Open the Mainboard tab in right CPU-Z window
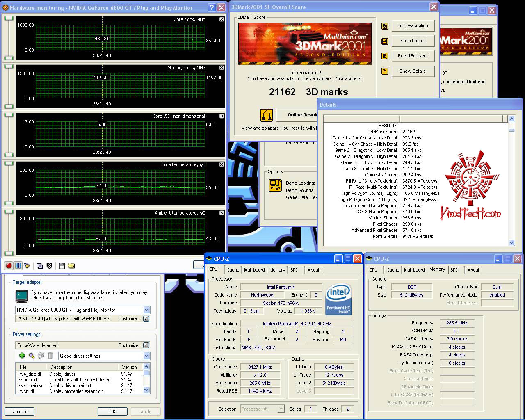 (x=414, y=270)
